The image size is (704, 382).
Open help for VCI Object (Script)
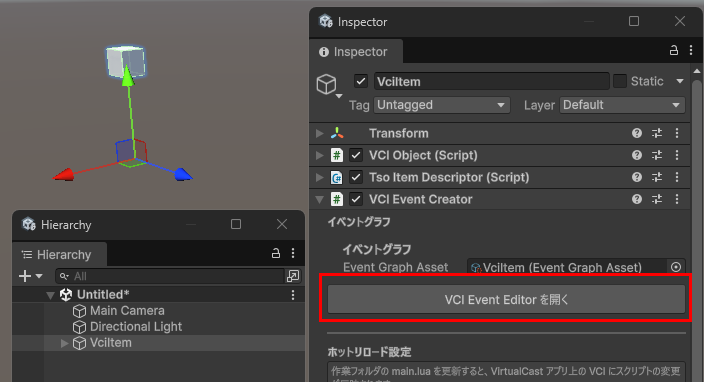click(637, 155)
